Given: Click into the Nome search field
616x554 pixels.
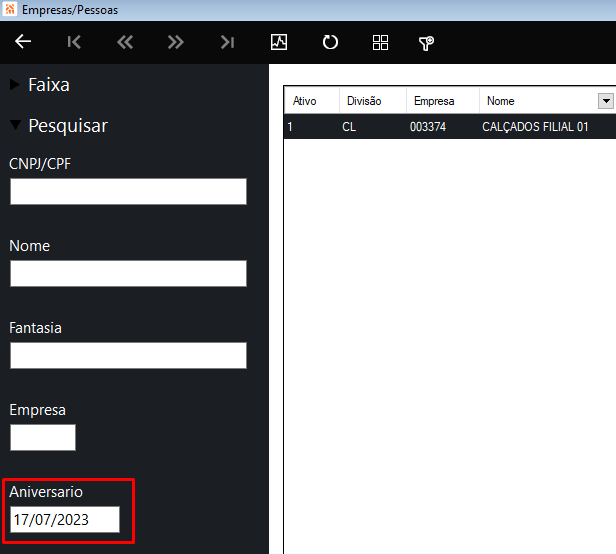Looking at the screenshot, I should pyautogui.click(x=128, y=273).
